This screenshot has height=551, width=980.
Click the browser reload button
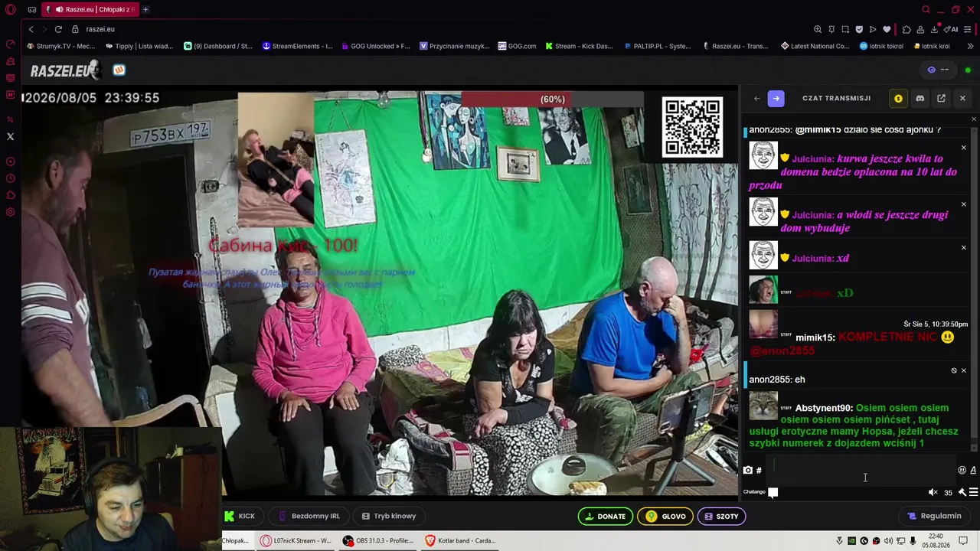click(58, 29)
